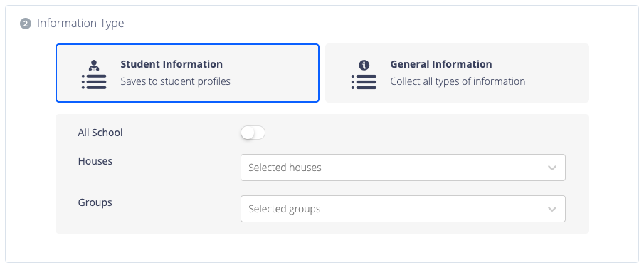Click the person glyph above the list lines
Image resolution: width=644 pixels, height=268 pixels.
pos(94,65)
